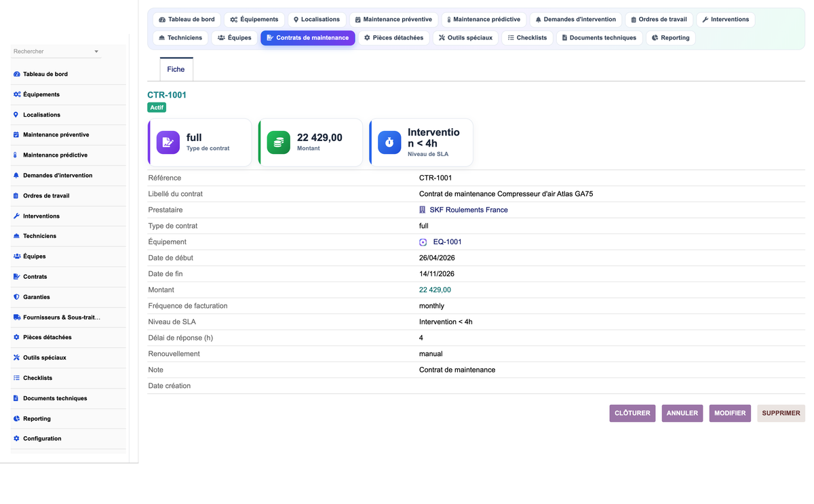Click the green coins Montant card icon
814x504 pixels.
coord(279,142)
